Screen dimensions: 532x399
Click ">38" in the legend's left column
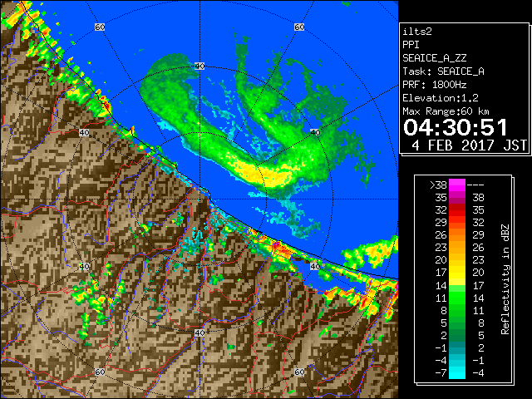[438, 185]
